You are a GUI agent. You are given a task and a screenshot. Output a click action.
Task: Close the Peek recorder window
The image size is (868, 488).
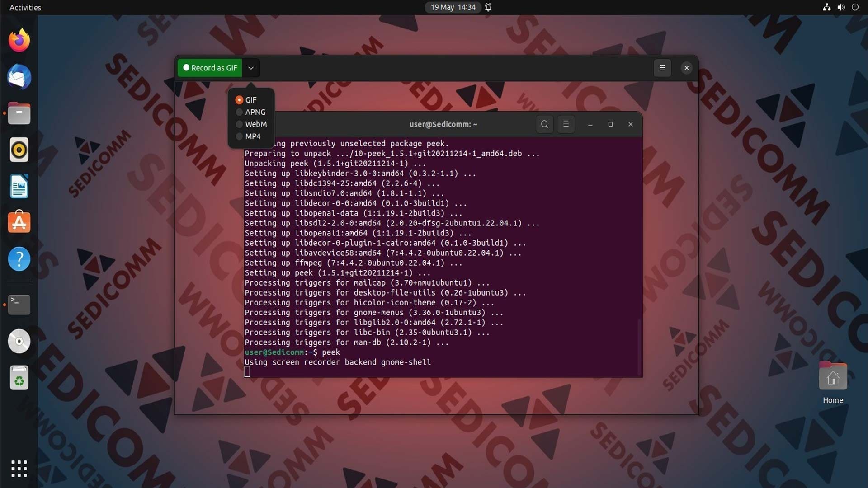coord(687,68)
